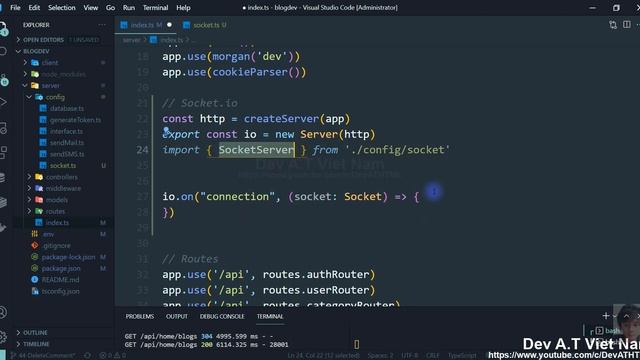Click the new terminal plus icon
The height and width of the screenshot is (360, 640).
click(x=606, y=316)
